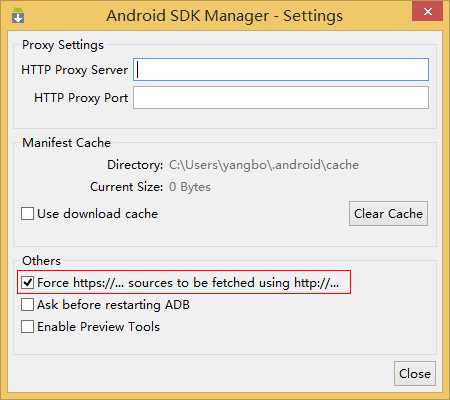Viewport: 450px width, 400px height.
Task: Click the HTTP Proxy Server label
Action: tap(74, 70)
